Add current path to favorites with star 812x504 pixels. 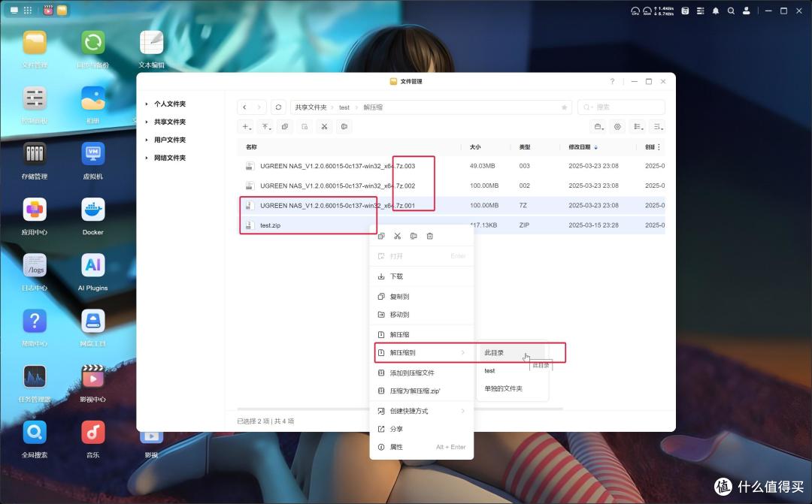564,107
